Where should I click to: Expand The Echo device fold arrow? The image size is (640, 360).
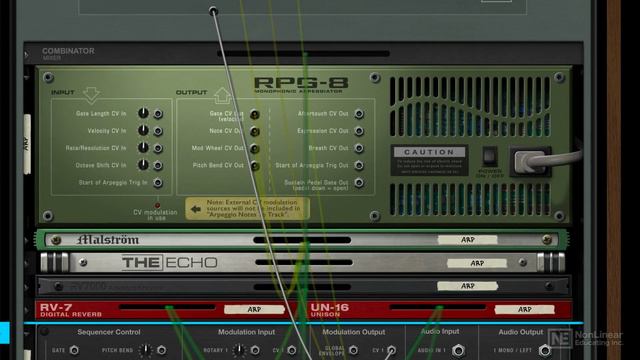27,263
